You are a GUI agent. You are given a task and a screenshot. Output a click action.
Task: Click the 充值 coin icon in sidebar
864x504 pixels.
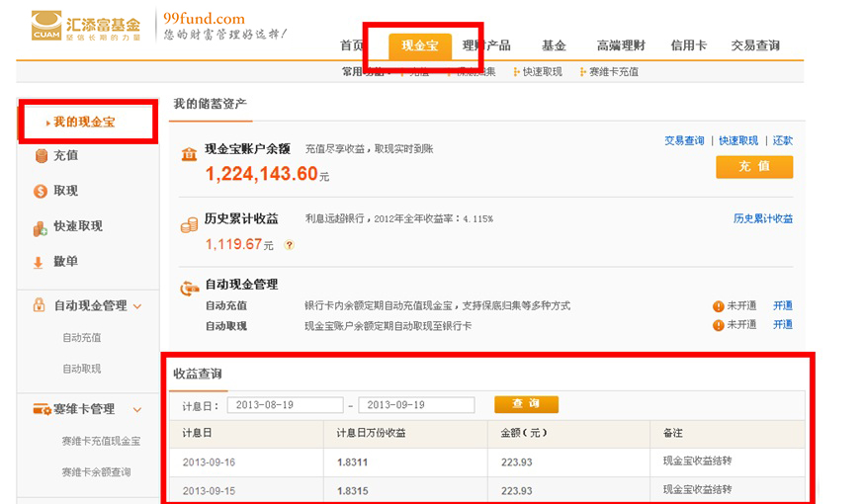pos(41,155)
